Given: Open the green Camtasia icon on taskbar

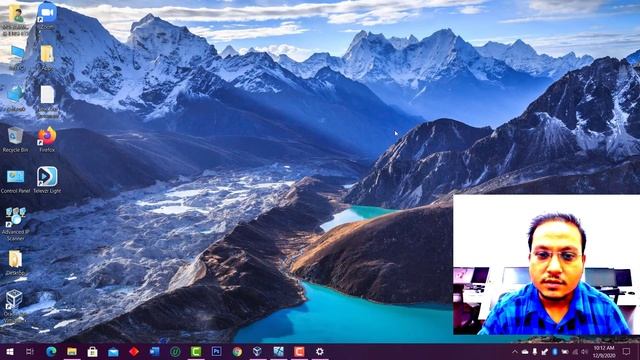Looking at the screenshot, I should (x=196, y=351).
